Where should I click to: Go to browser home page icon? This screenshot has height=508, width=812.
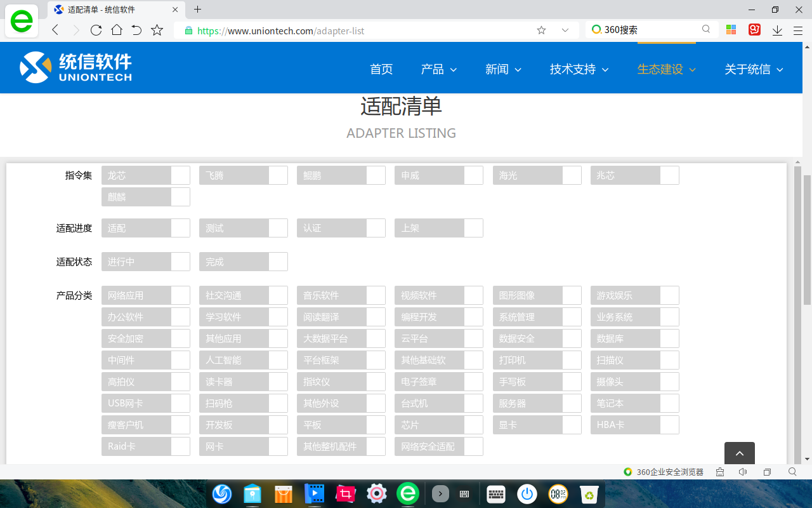tap(117, 30)
